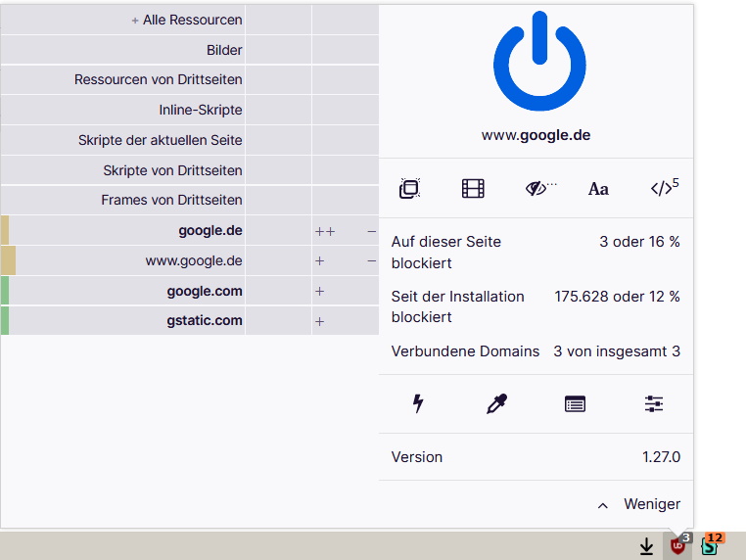This screenshot has width=746, height=560.
Task: Click the version number 1.27.0
Action: (x=661, y=457)
